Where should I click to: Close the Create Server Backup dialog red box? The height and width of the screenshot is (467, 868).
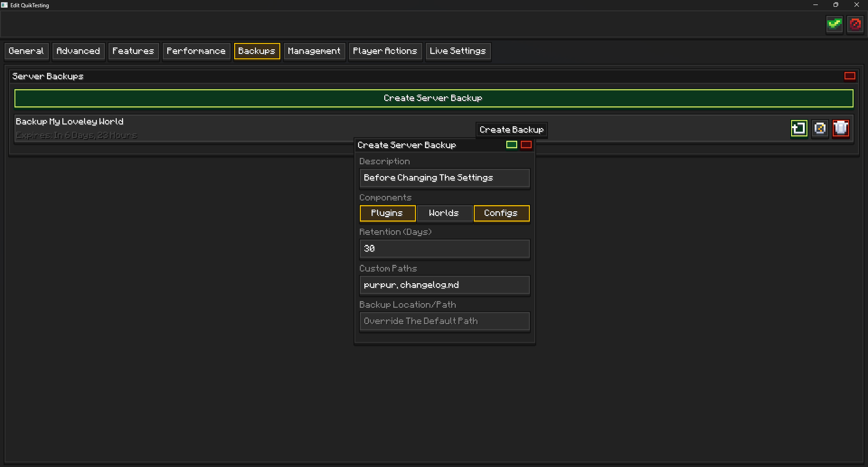526,145
